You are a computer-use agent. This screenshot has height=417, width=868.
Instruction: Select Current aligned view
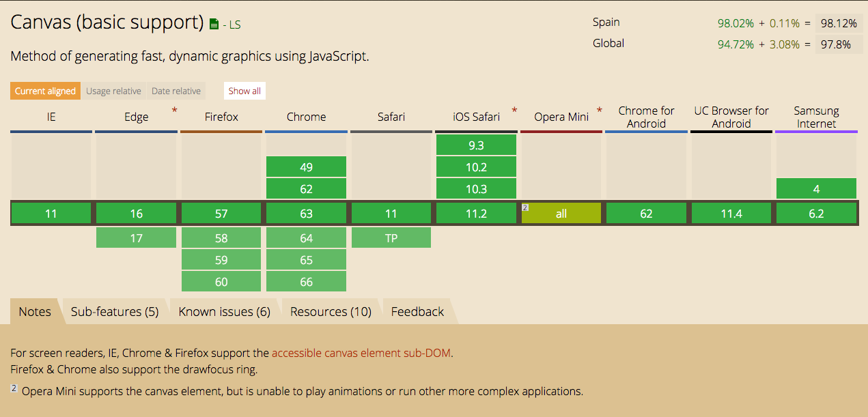tap(46, 91)
